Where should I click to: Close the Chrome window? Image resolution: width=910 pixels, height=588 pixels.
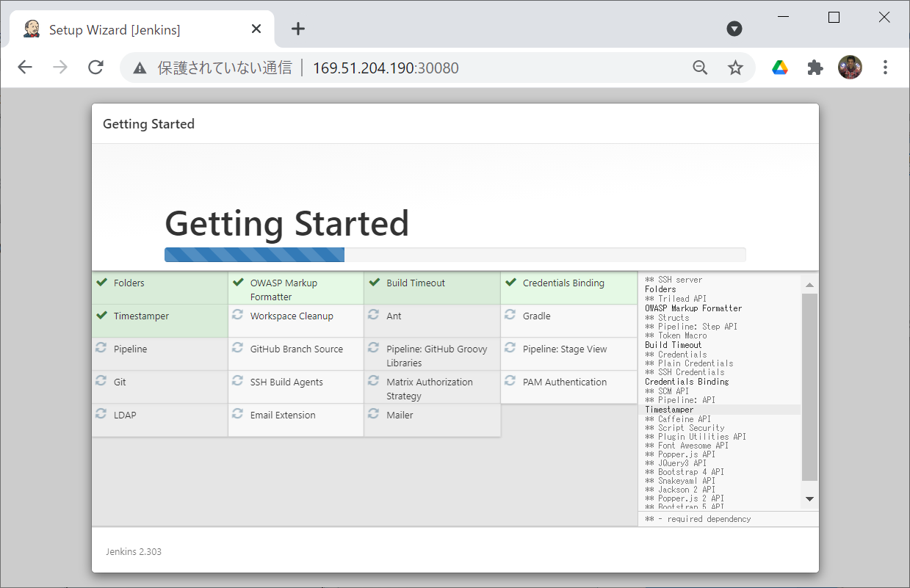pos(884,18)
